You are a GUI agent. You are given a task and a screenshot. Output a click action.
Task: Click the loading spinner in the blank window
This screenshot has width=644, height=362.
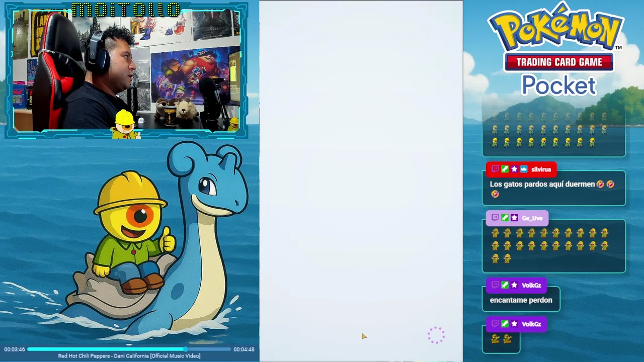point(436,335)
